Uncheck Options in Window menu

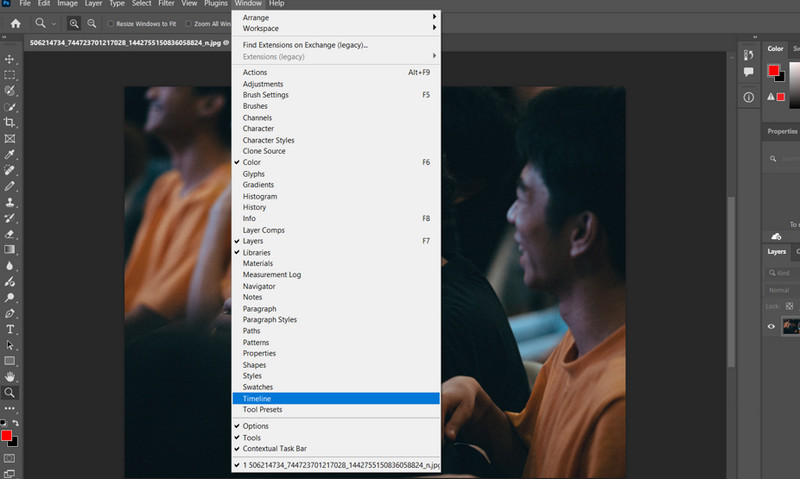pyautogui.click(x=336, y=426)
